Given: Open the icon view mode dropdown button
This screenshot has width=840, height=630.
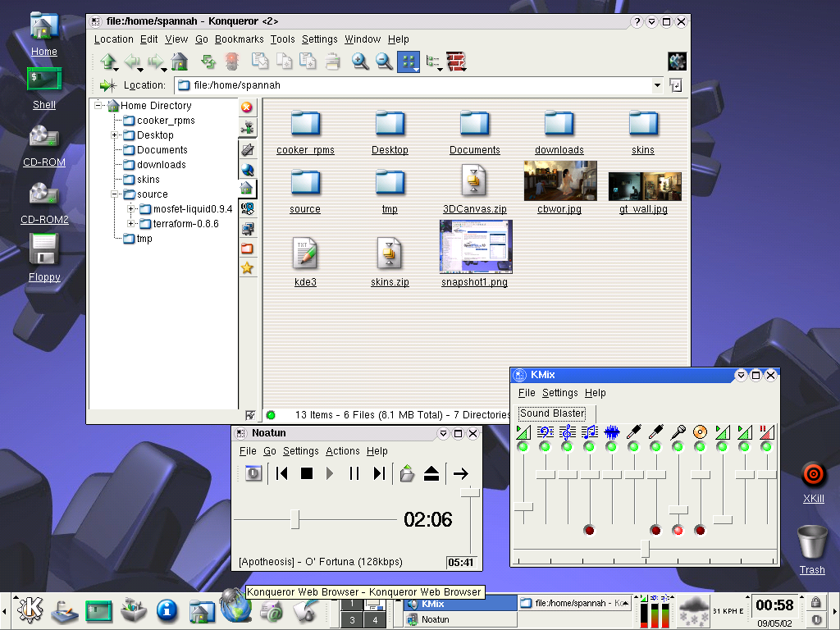Looking at the screenshot, I should click(409, 62).
